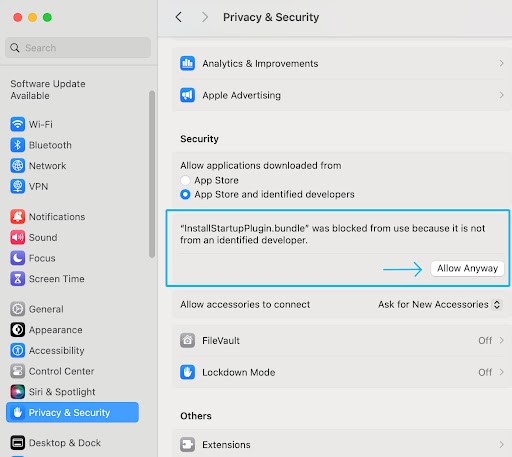The image size is (512, 457).
Task: Click the FileVault Off status text
Action: [485, 340]
